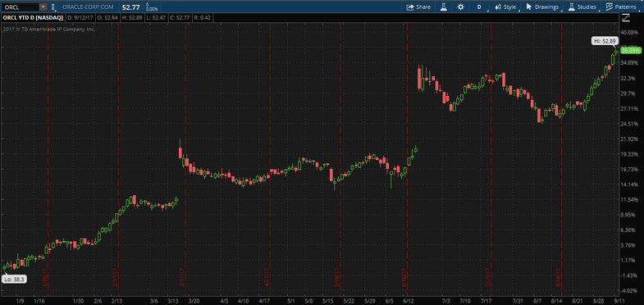Open the ORCL symbol dropdown arrow
This screenshot has height=305, width=644.
(43, 7)
